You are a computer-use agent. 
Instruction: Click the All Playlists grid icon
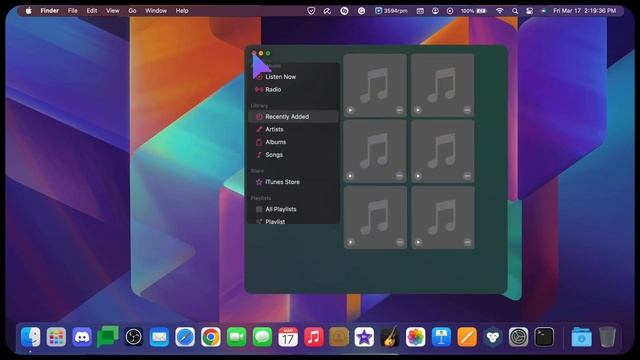click(259, 209)
